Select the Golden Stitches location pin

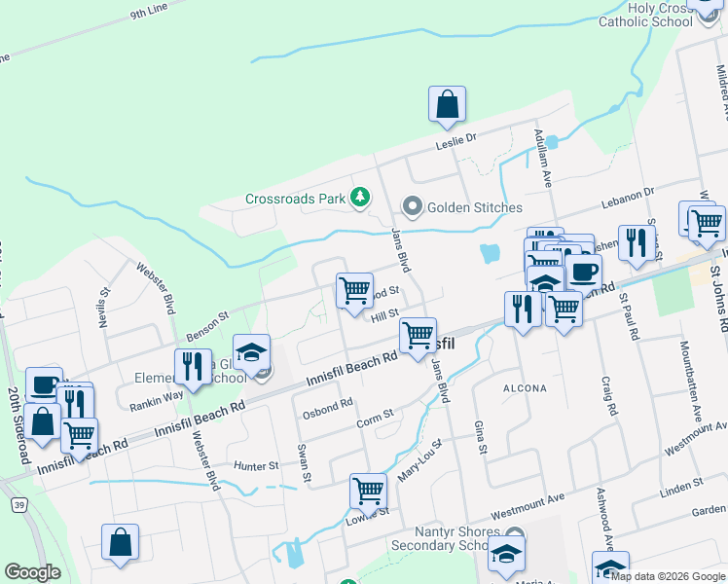point(412,207)
